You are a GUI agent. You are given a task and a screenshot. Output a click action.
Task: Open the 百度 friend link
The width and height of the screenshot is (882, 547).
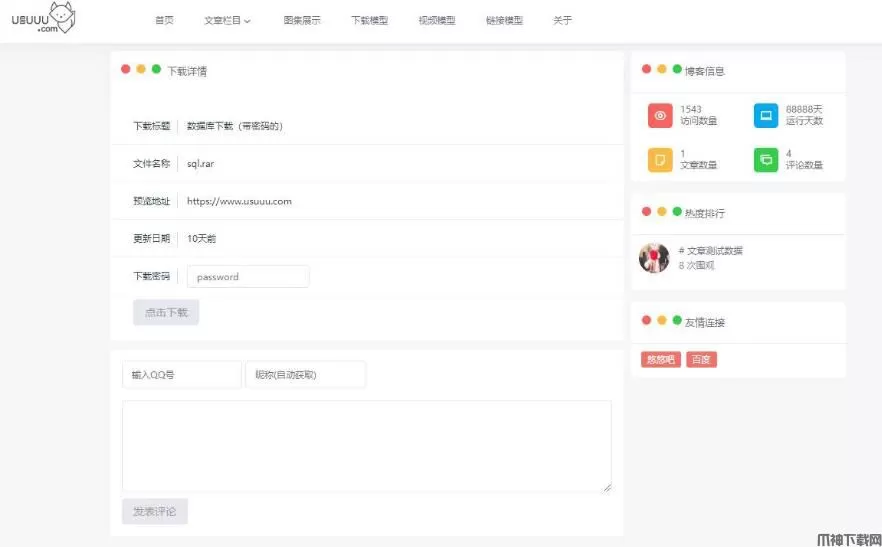pyautogui.click(x=701, y=360)
